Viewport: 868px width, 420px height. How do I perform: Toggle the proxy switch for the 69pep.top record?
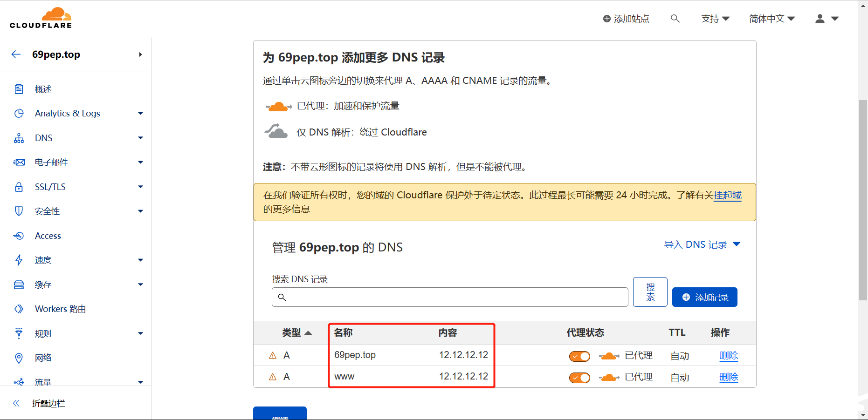(x=579, y=356)
